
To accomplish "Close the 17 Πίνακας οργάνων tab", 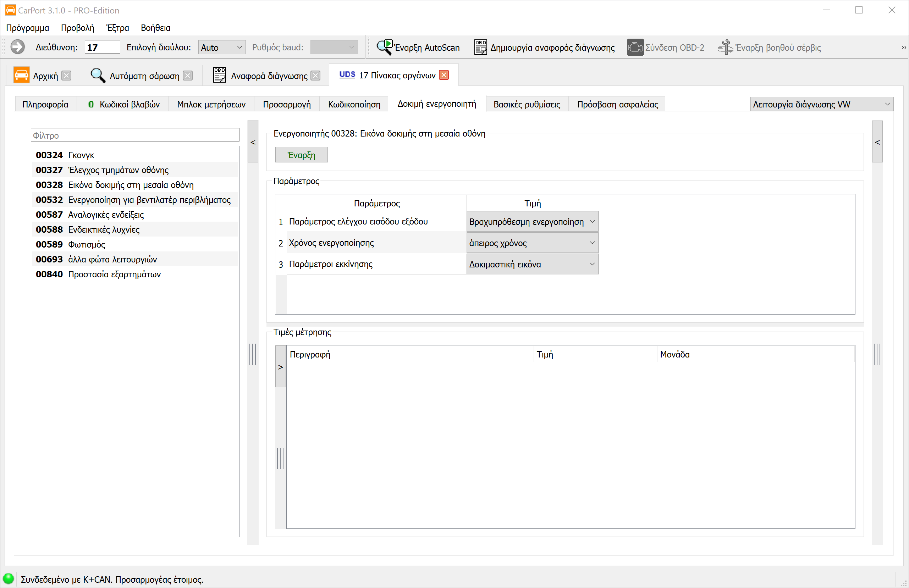I will tap(444, 75).
